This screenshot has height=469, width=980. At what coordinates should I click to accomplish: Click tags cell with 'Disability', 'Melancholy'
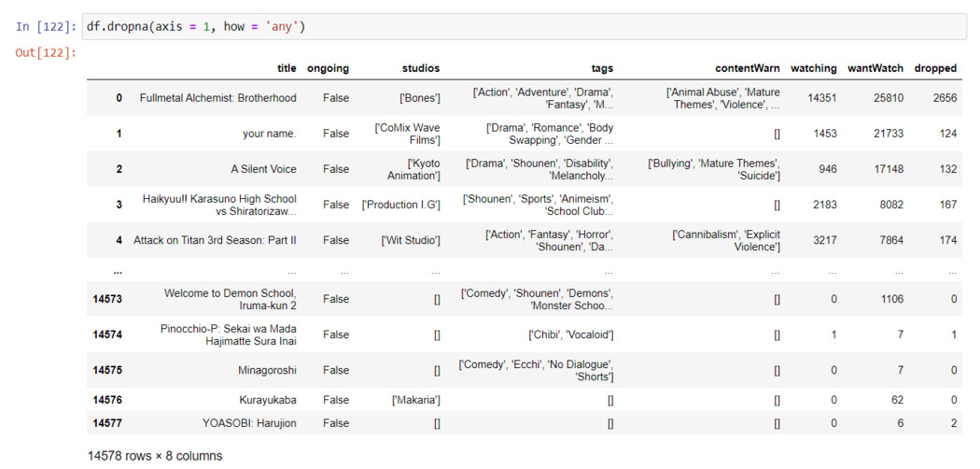pos(539,169)
